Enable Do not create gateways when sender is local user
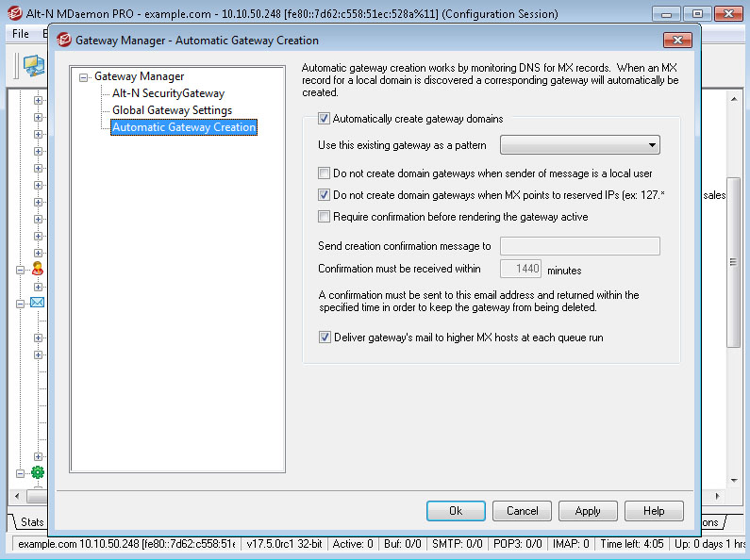The height and width of the screenshot is (560, 750). coord(324,173)
